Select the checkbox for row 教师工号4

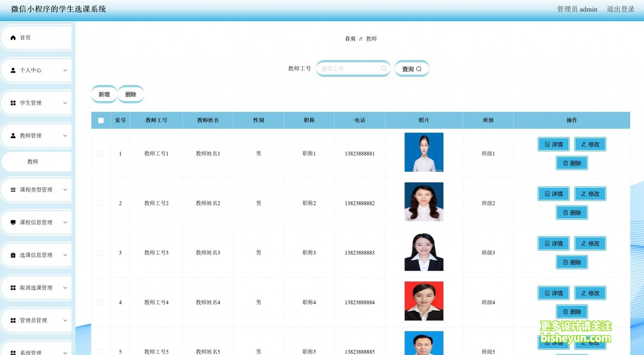[100, 303]
